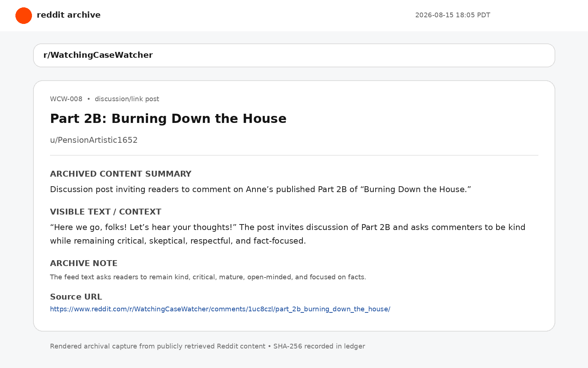
Task: Click the summary paragraph about Anne's Part 2B
Action: tap(261, 190)
